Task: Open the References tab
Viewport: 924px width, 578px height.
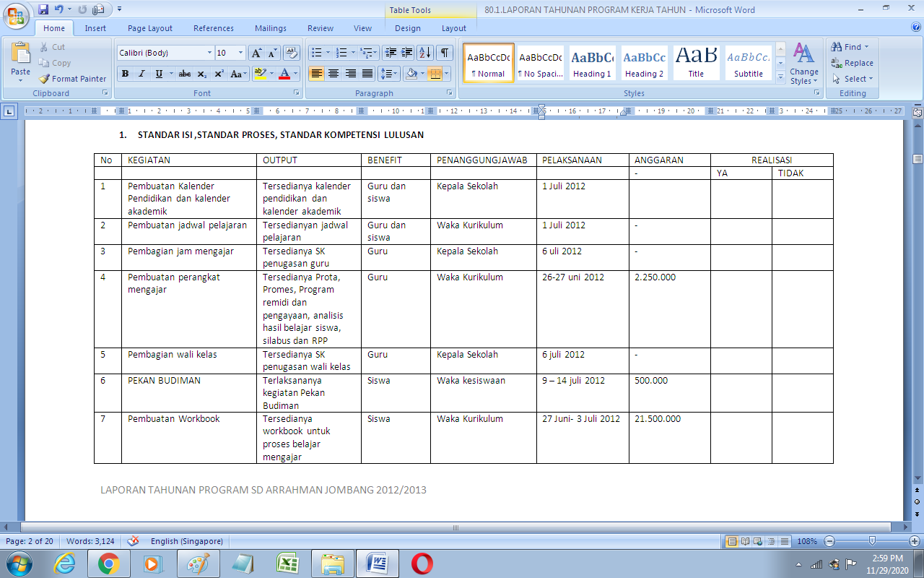Action: click(x=214, y=28)
